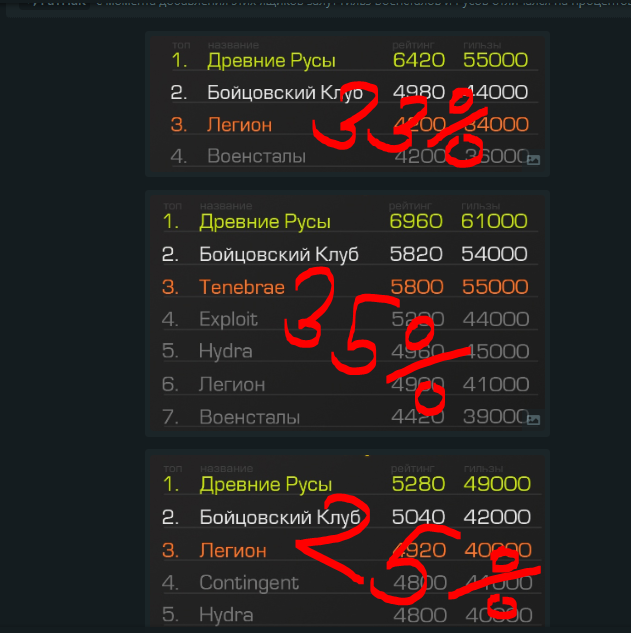The height and width of the screenshot is (633, 631).
Task: Click Древние Русы entry with rating 5280
Action: pos(266,484)
